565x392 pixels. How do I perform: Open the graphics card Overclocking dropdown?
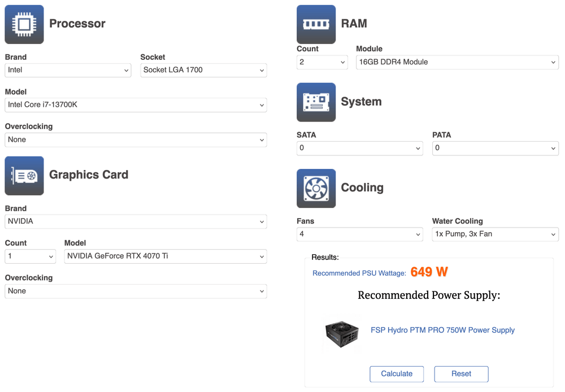pos(136,291)
